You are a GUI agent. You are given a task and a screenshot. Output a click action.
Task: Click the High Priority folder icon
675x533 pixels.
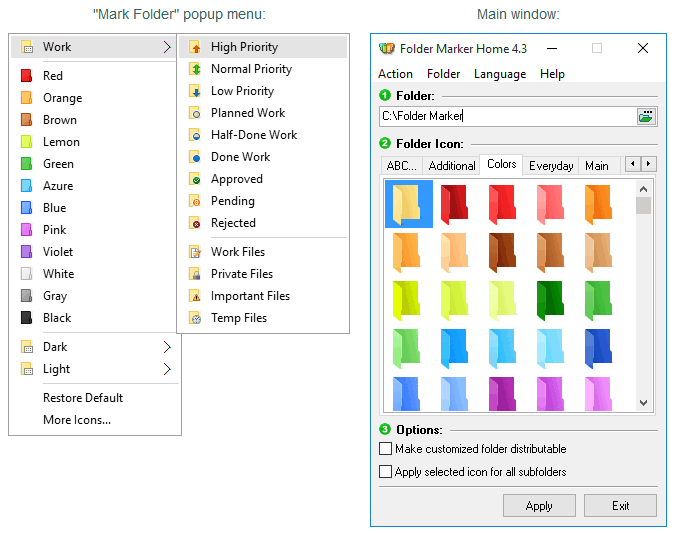pyautogui.click(x=195, y=47)
